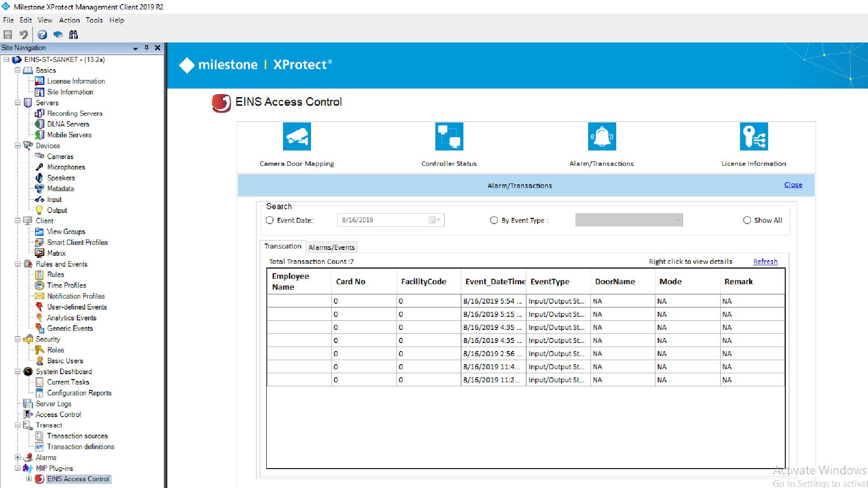
Task: Select the 8/16/2019 5:54 transaction row
Action: pos(526,301)
